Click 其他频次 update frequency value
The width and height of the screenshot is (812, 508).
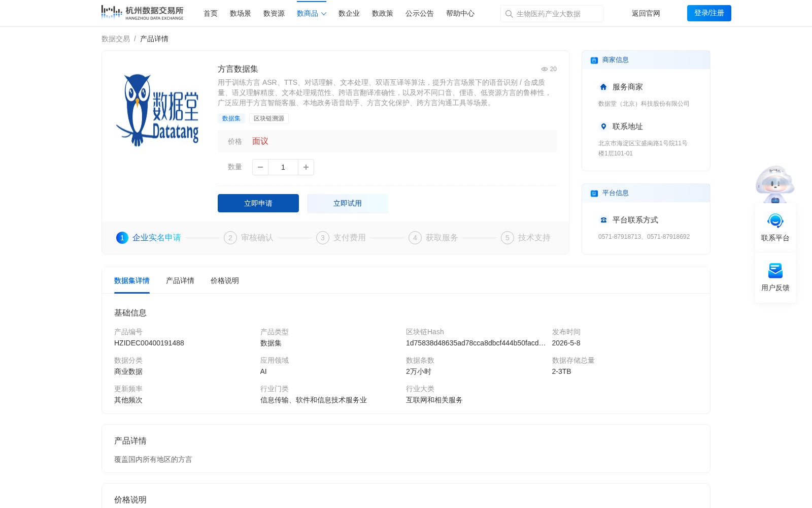(x=128, y=400)
